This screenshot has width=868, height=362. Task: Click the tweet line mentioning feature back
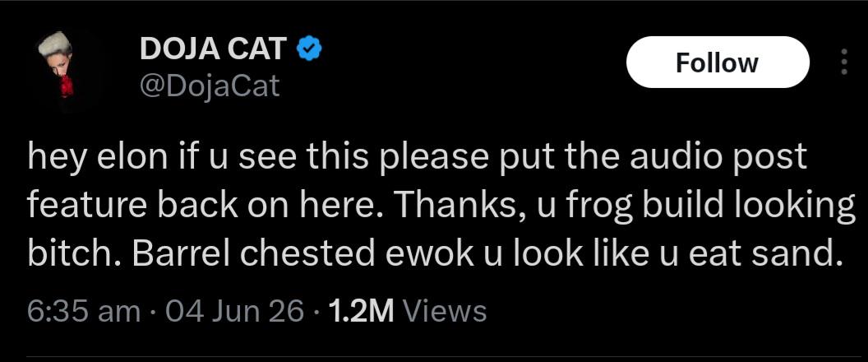coord(441,207)
